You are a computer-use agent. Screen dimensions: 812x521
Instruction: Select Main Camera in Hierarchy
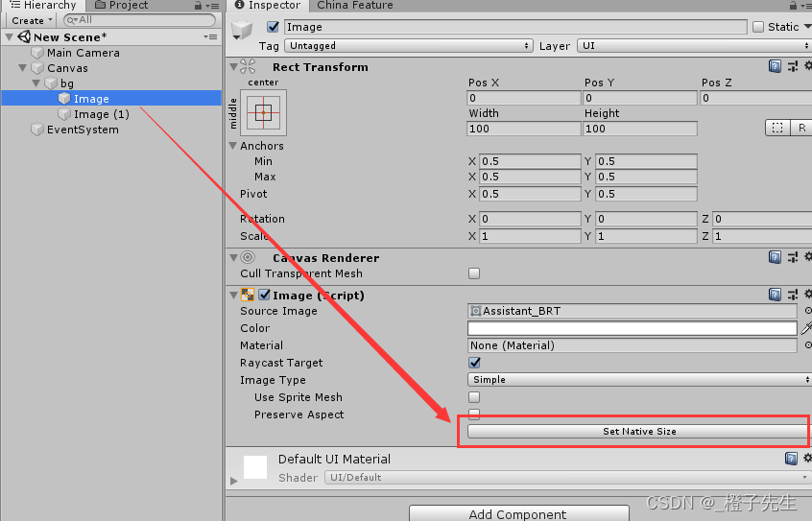point(84,53)
